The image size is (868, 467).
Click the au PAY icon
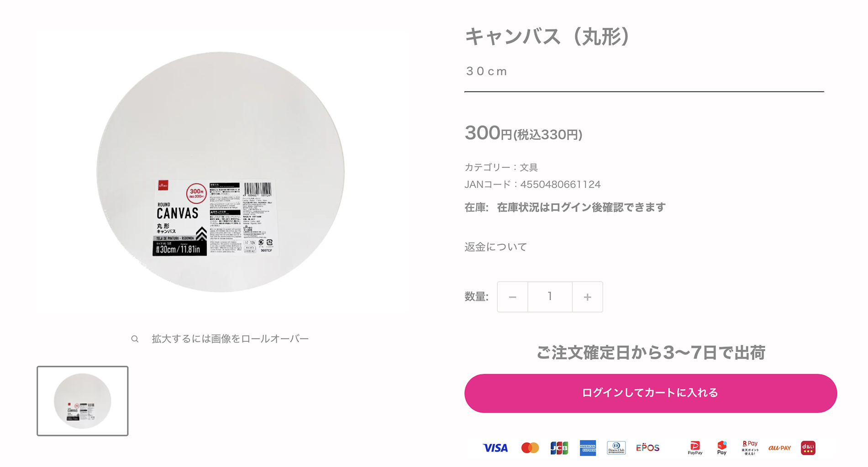click(x=779, y=448)
